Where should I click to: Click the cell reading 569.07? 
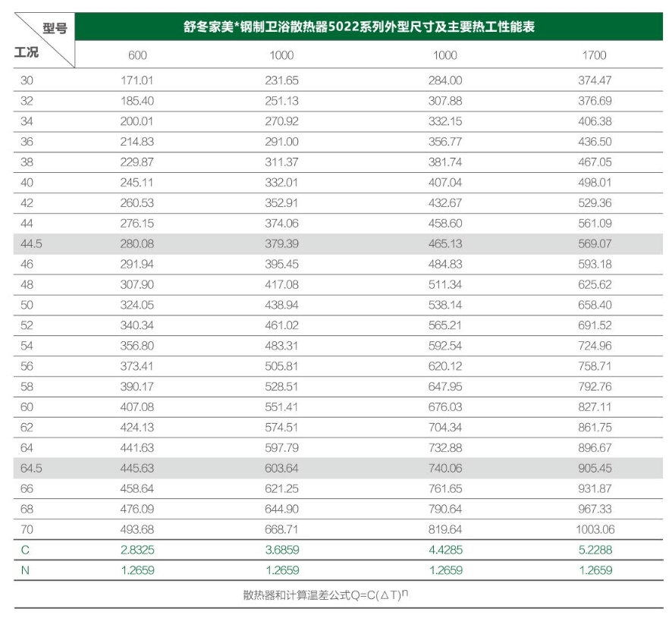pos(595,244)
